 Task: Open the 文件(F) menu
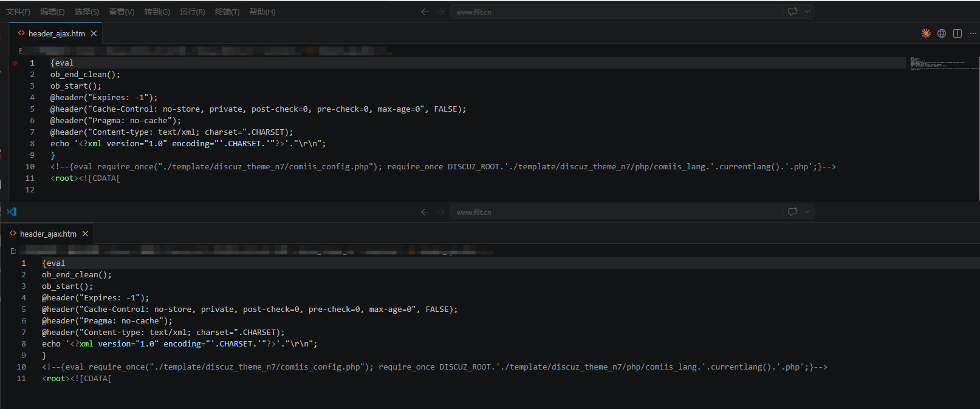[18, 12]
